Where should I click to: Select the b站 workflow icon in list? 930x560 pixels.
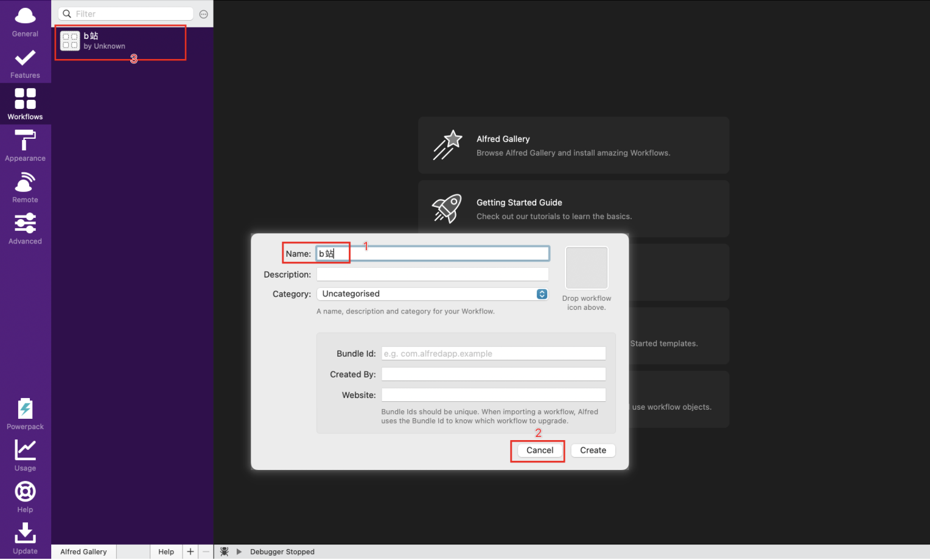70,41
